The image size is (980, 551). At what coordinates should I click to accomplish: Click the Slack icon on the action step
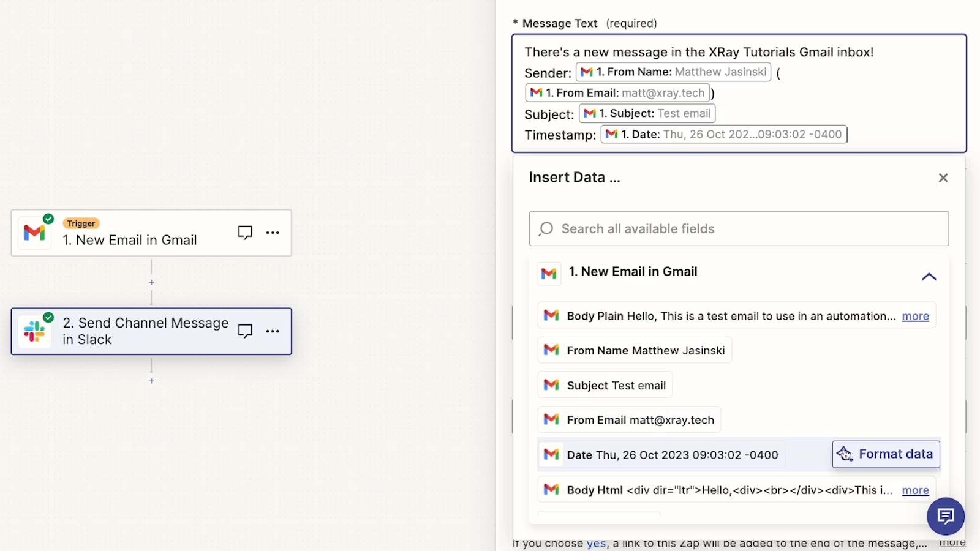(x=35, y=331)
